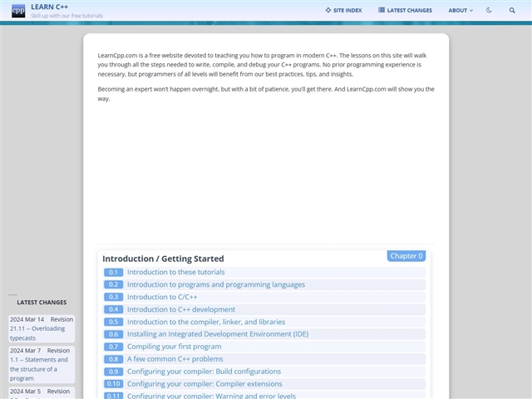Expand the About dropdown menu
This screenshot has height=399, width=532.
pyautogui.click(x=461, y=10)
